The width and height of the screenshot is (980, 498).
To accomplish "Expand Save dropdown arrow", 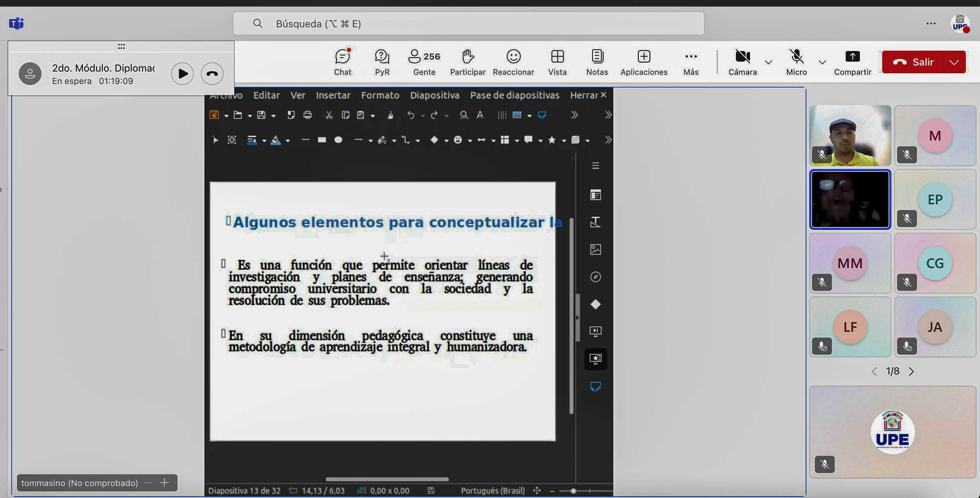I will click(x=273, y=116).
